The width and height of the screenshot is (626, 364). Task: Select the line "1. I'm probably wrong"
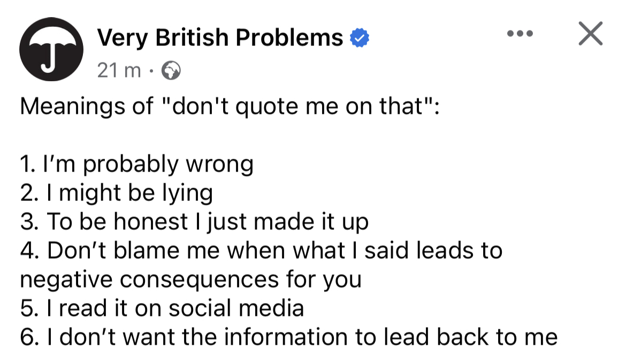(x=137, y=164)
